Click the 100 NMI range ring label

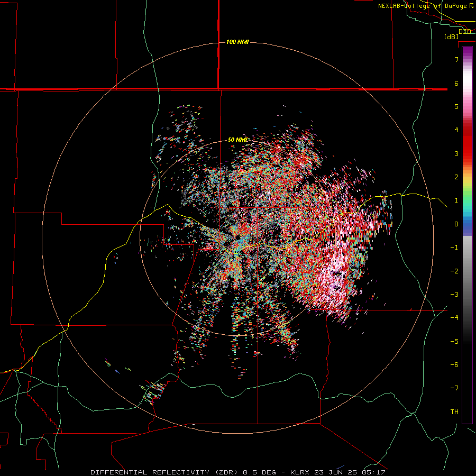[x=237, y=42]
